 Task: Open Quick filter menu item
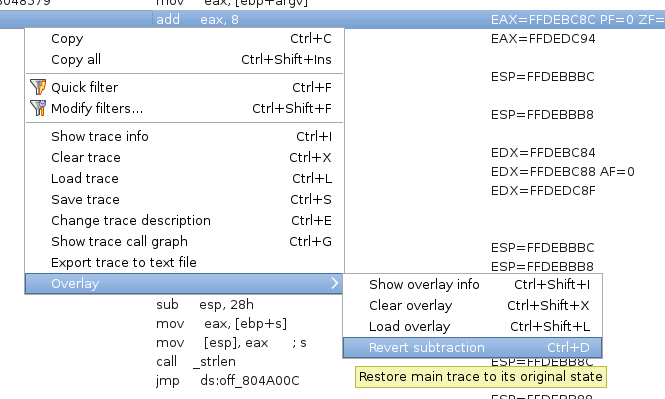click(184, 87)
